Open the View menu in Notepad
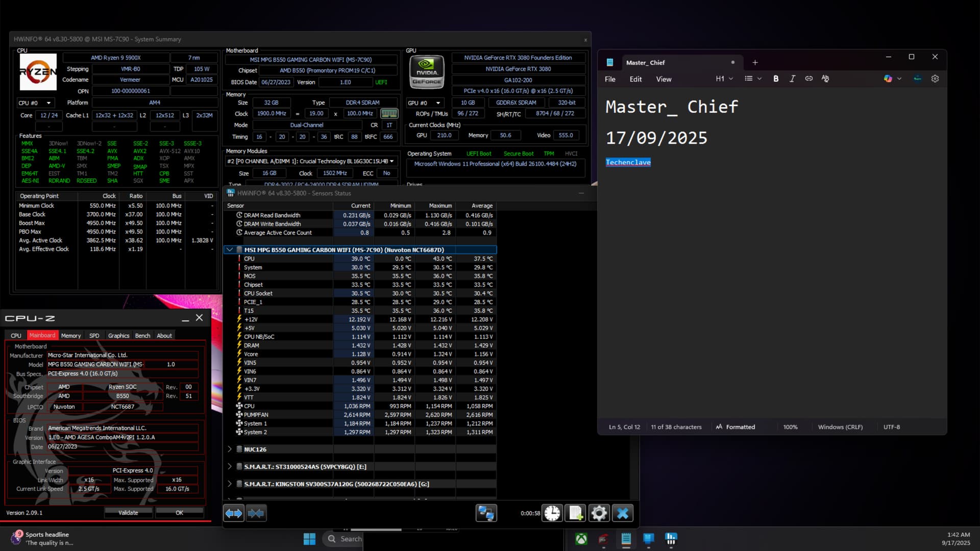 coord(664,79)
